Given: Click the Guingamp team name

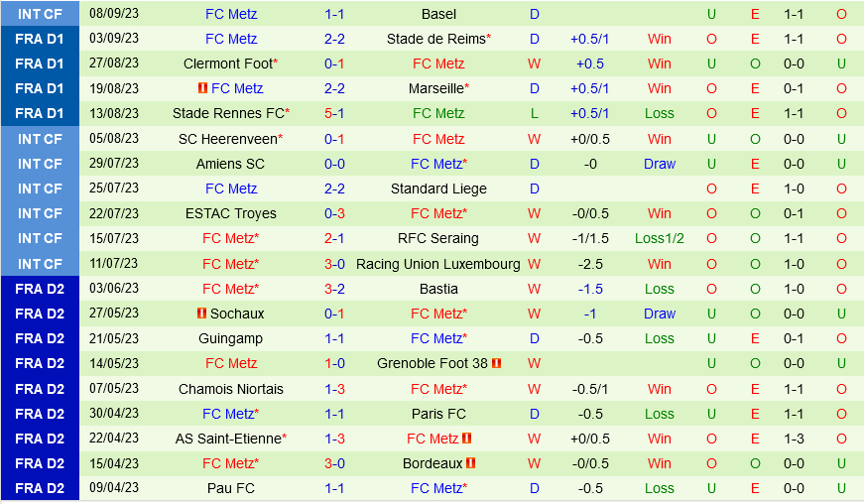Looking at the screenshot, I should [x=231, y=338].
